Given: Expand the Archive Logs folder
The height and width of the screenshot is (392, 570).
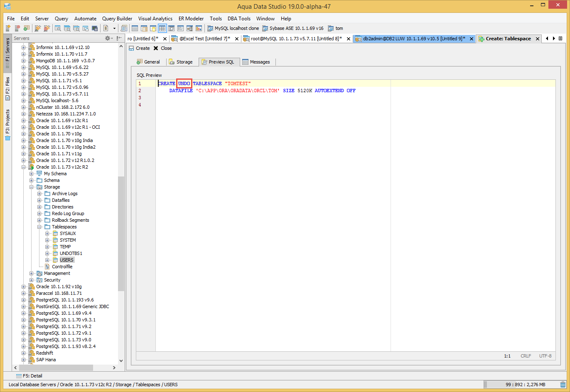Looking at the screenshot, I should [x=39, y=194].
